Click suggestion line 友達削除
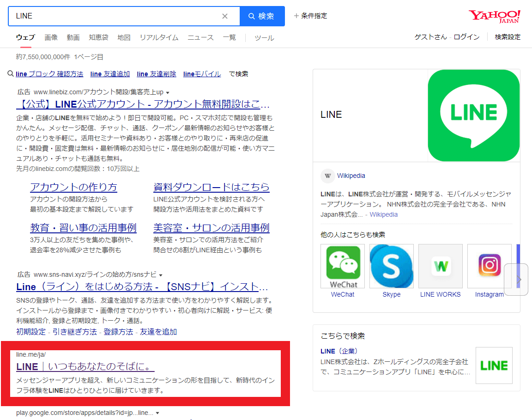 click(x=157, y=73)
